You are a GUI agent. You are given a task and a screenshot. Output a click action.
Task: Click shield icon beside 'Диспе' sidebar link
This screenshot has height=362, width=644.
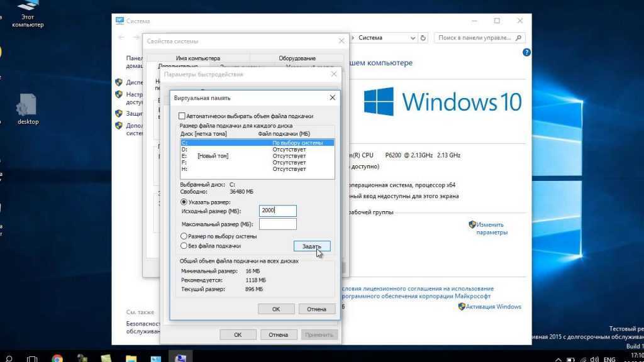(119, 82)
